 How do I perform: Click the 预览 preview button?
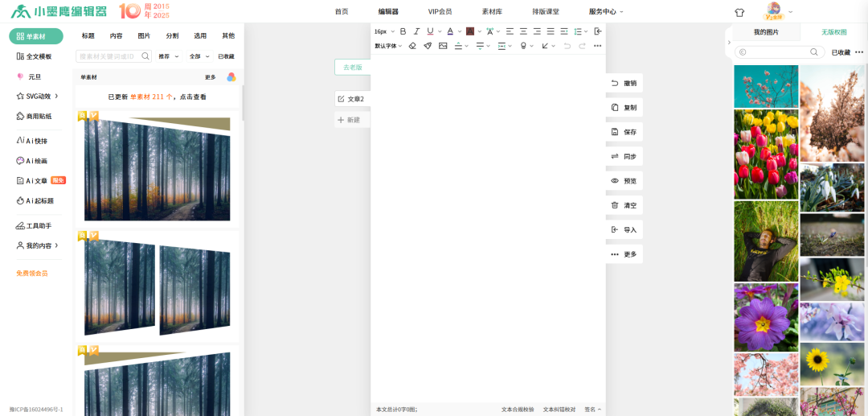(624, 180)
